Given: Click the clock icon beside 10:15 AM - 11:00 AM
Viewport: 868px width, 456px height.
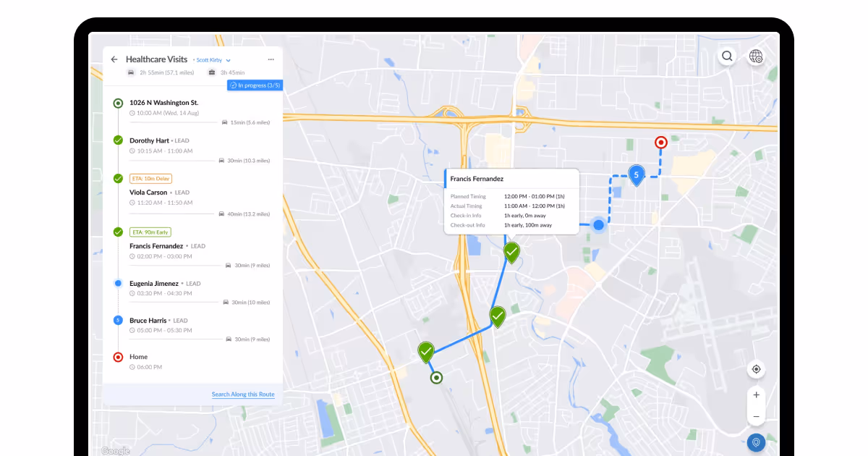Looking at the screenshot, I should pyautogui.click(x=132, y=151).
